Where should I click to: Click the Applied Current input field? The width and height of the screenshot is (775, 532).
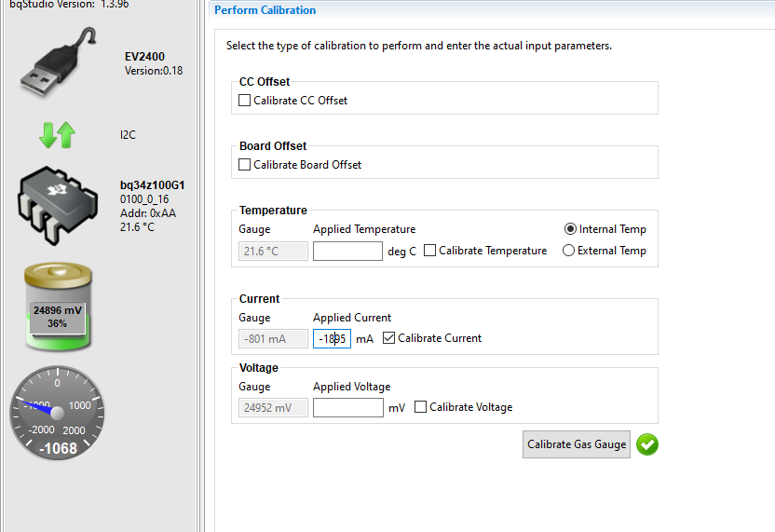point(333,339)
